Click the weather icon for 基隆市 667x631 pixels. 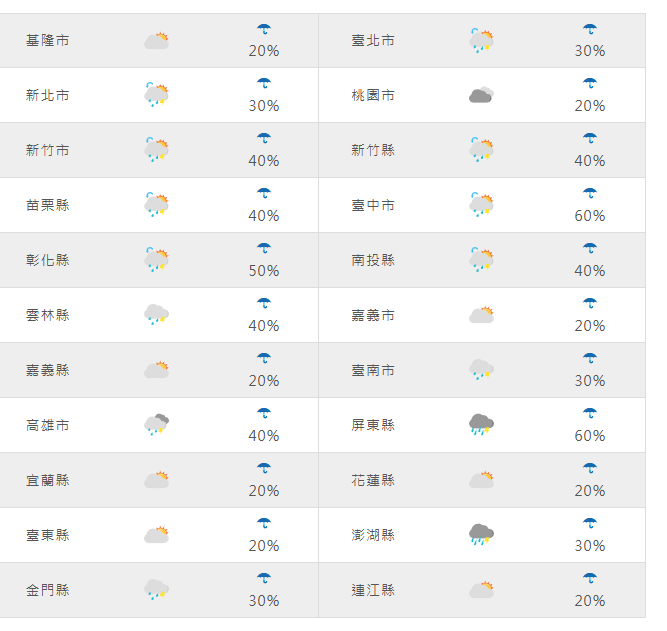pyautogui.click(x=157, y=41)
